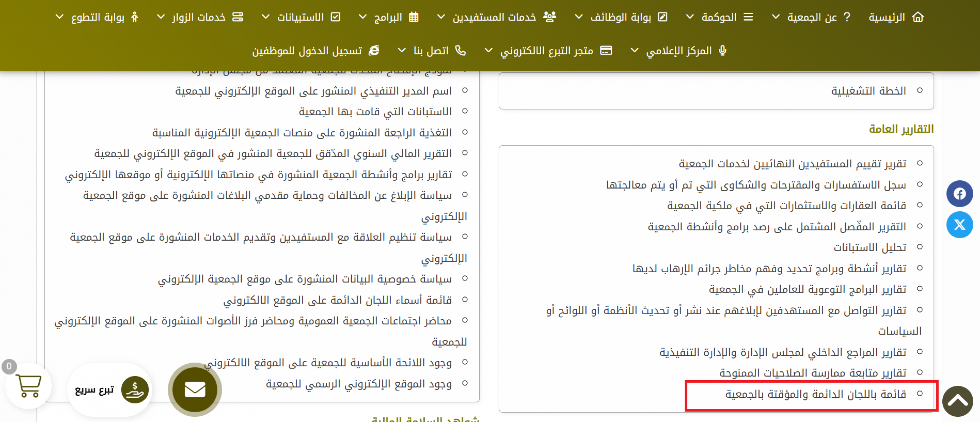Share the page via the Facebook icon

(960, 194)
